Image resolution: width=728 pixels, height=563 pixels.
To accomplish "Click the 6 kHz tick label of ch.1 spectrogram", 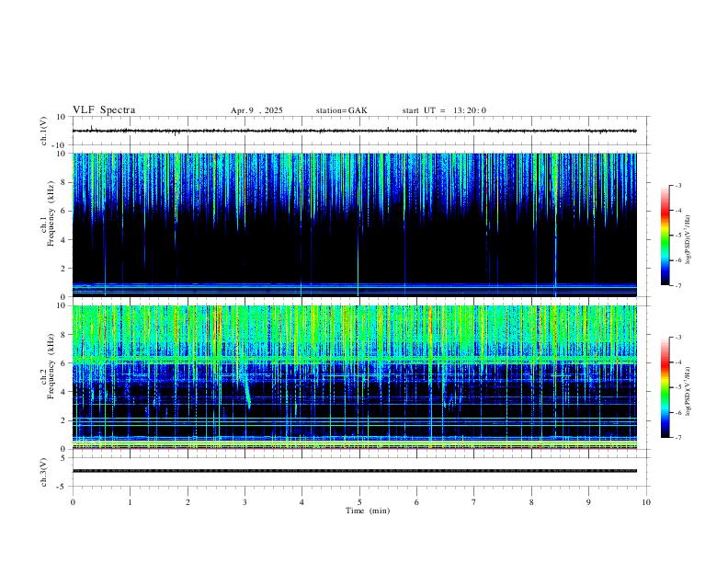I will coord(63,211).
